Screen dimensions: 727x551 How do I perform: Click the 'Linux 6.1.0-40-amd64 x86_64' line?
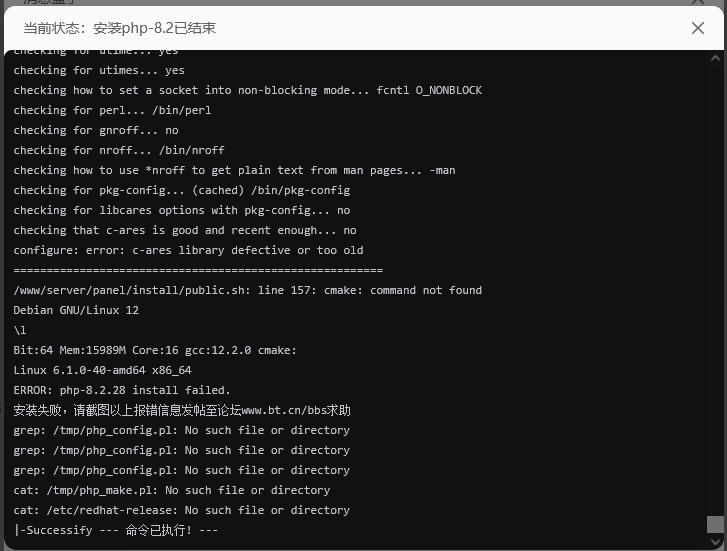(x=102, y=370)
